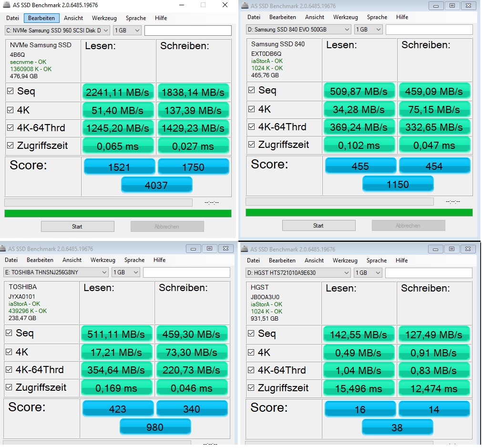Toggle 4K checkbox in Samsung 840 EVO window

tap(251, 109)
